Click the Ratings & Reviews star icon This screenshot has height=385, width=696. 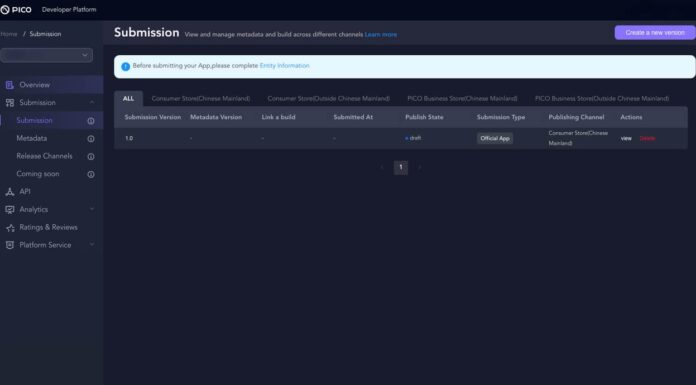(10, 227)
